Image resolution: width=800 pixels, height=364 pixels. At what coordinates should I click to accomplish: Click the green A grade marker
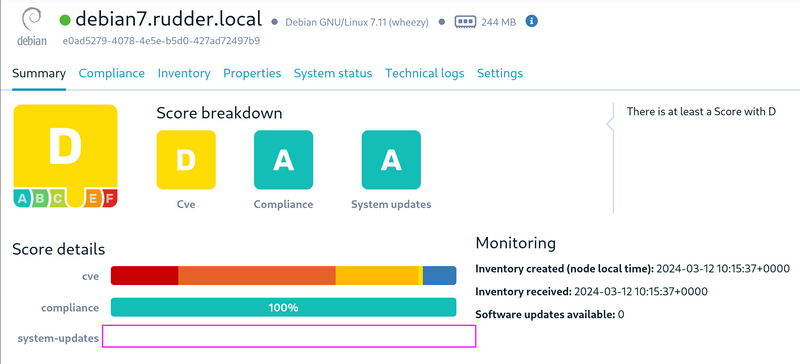22,199
